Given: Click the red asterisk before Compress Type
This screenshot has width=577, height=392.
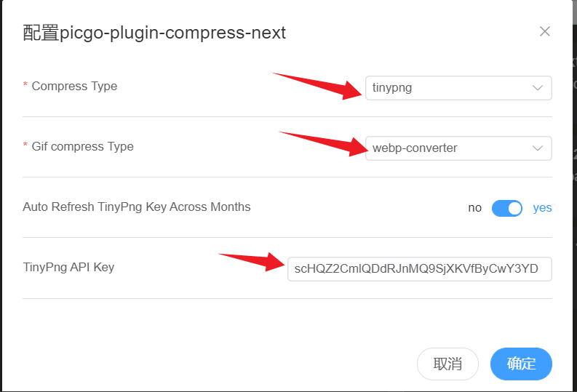Looking at the screenshot, I should point(25,87).
